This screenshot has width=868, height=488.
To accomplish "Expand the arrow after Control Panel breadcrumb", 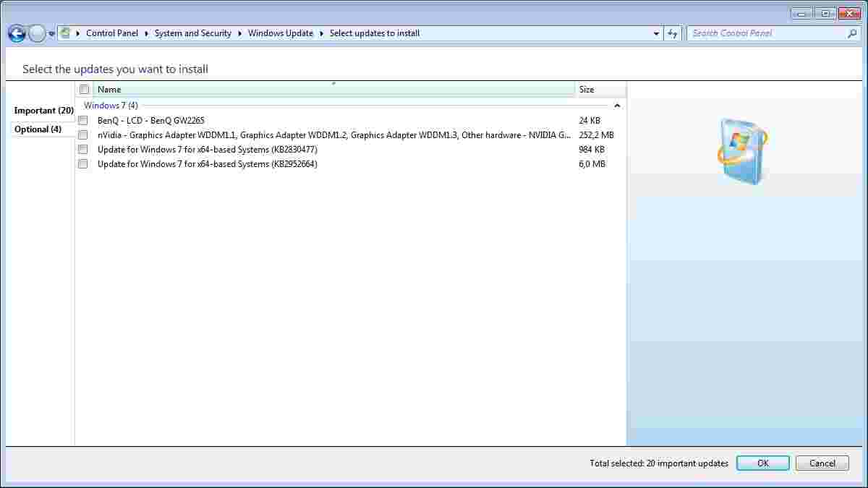I will tap(146, 33).
